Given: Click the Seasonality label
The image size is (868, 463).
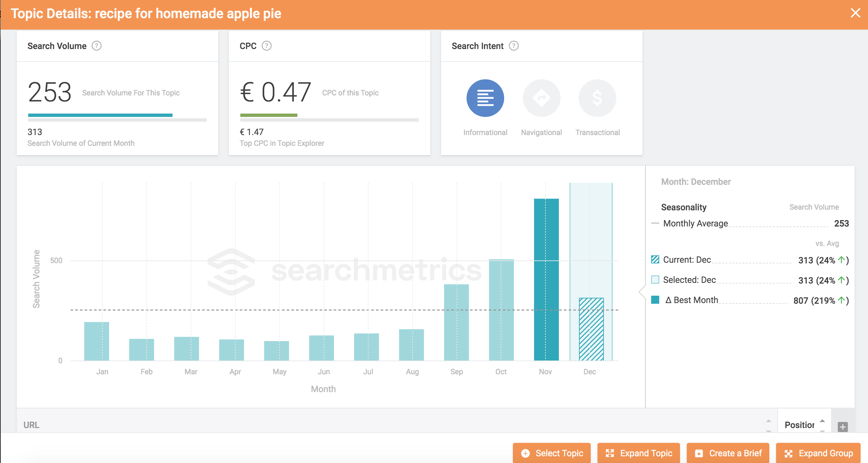Looking at the screenshot, I should [x=684, y=207].
